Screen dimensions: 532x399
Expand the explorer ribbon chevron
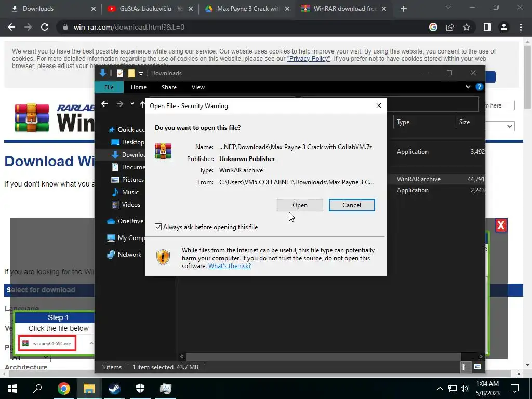(x=468, y=87)
